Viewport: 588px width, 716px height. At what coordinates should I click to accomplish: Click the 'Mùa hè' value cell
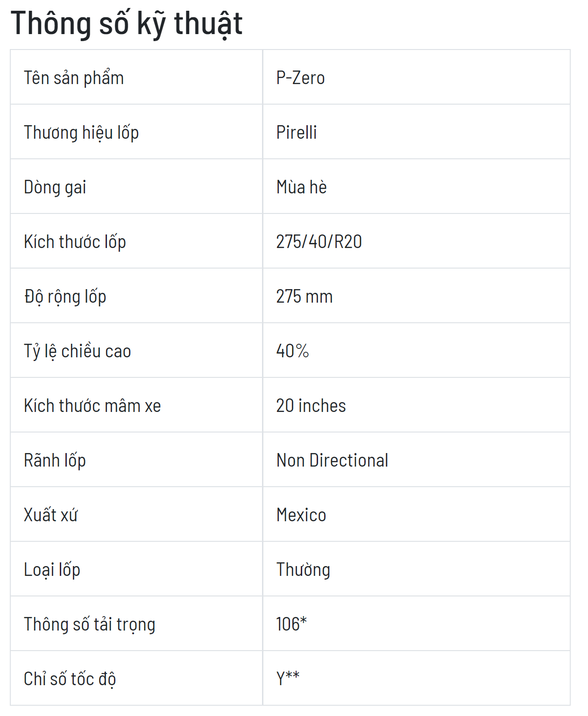[417, 187]
